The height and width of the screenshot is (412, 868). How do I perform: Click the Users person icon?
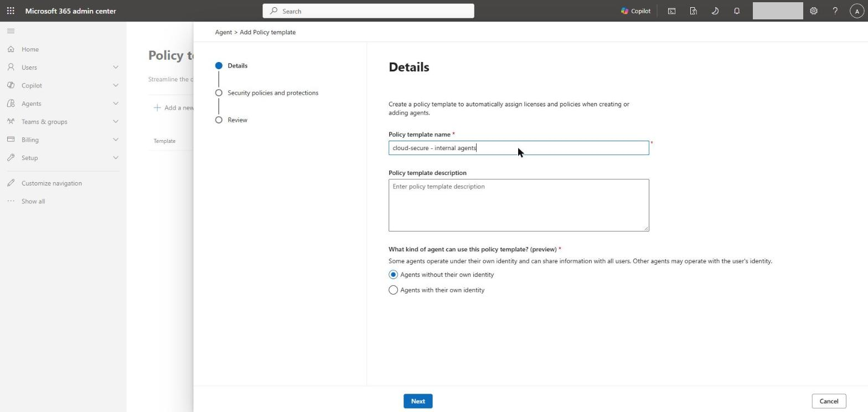point(11,68)
